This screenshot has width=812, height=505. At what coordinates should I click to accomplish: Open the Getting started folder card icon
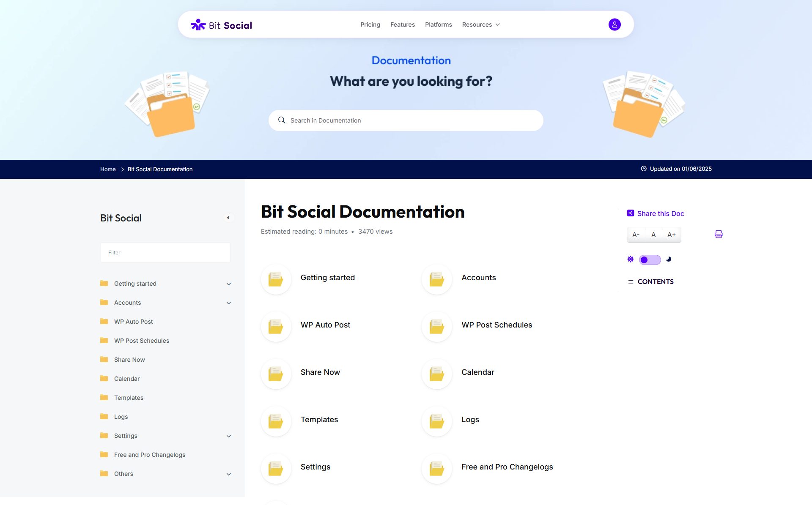click(276, 279)
